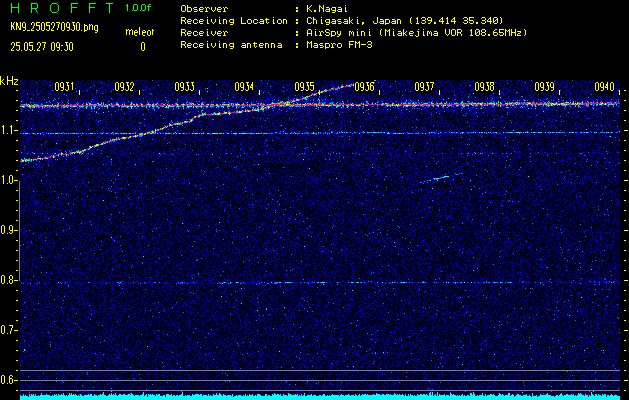
Task: Click the antenna value Maspro FM-3
Action: 339,45
